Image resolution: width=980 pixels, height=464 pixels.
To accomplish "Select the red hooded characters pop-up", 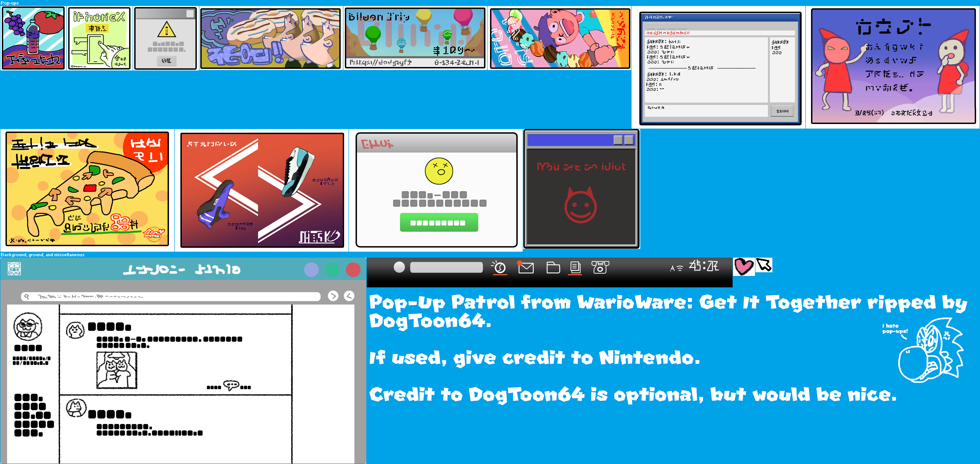I will pyautogui.click(x=893, y=66).
